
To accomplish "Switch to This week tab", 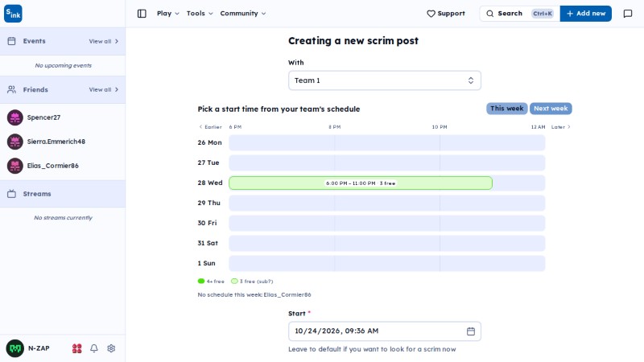I will [x=507, y=109].
